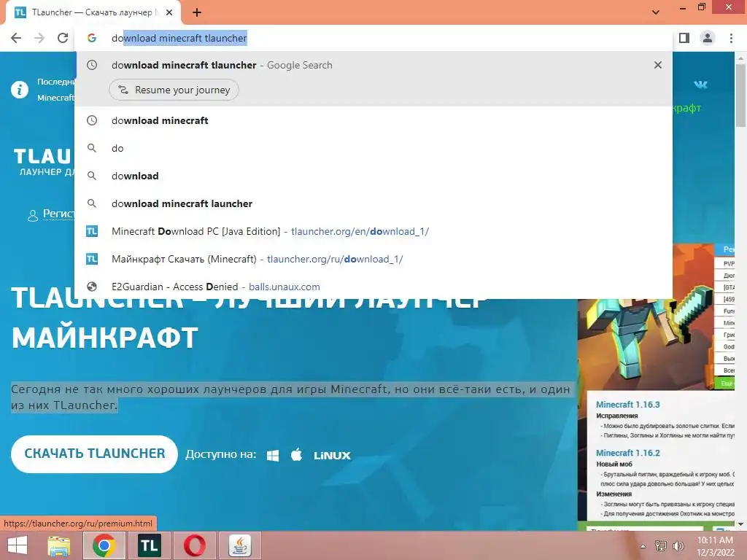The width and height of the screenshot is (747, 560).
Task: Open the Minecraft 1.16.3 changelog heading
Action: tap(628, 404)
